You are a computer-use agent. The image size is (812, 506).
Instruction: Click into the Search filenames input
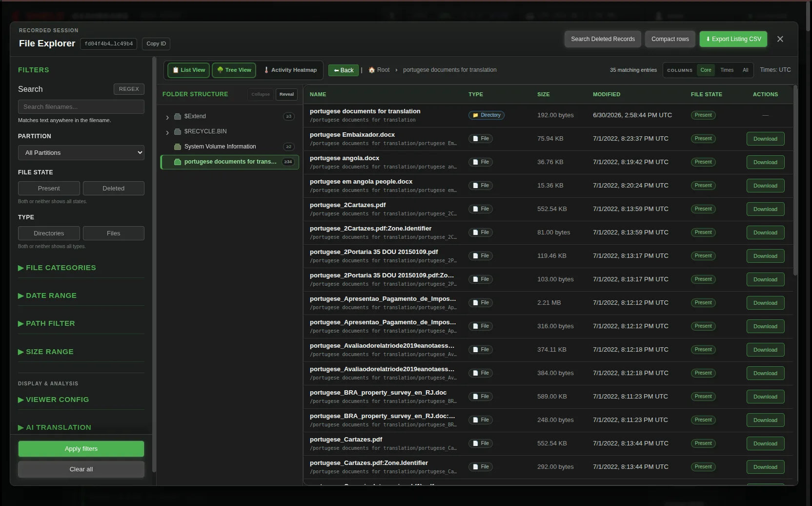pos(81,106)
